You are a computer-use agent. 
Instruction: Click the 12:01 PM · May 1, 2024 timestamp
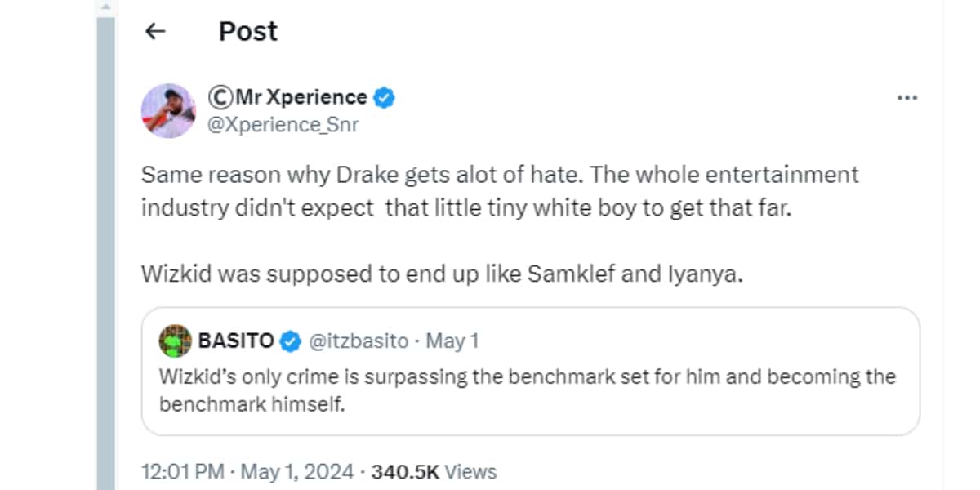[247, 471]
